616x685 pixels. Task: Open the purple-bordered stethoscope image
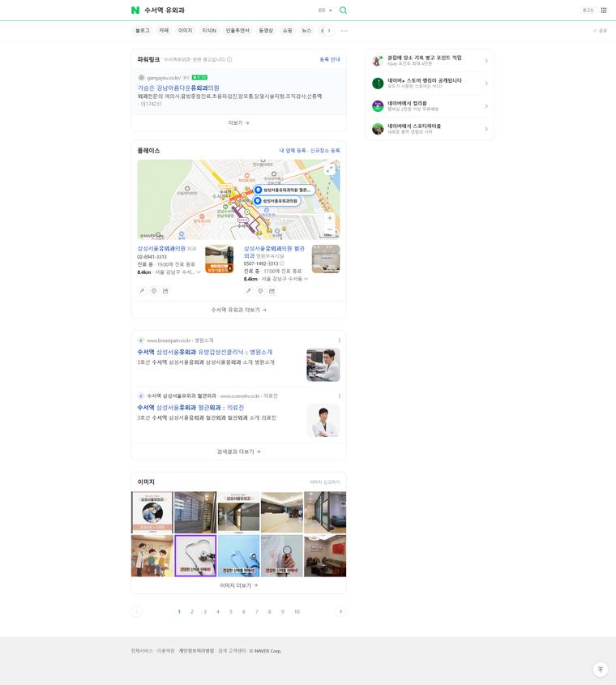point(195,555)
